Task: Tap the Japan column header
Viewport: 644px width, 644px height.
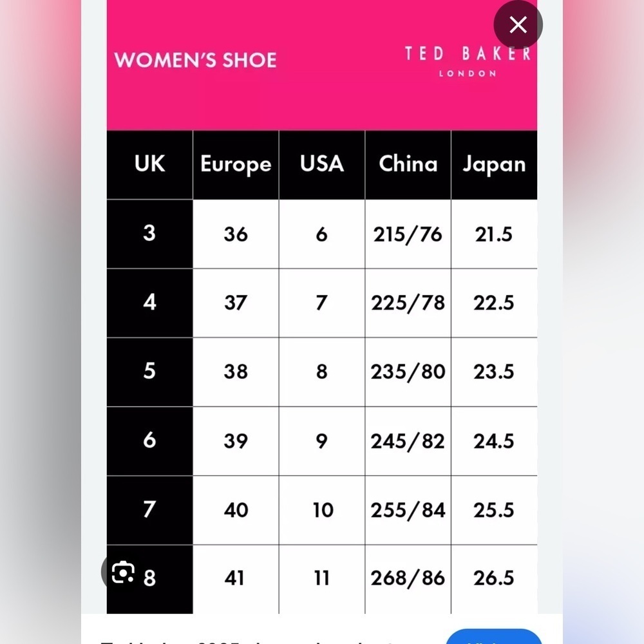Action: (494, 165)
